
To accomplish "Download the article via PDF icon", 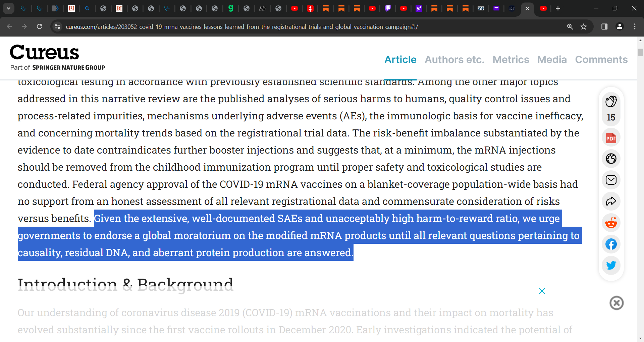I will pos(611,138).
